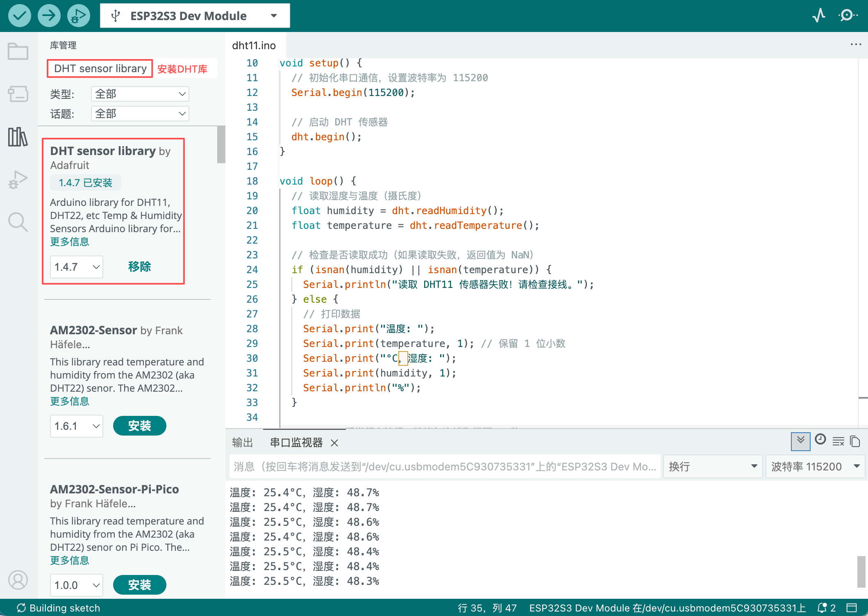The width and height of the screenshot is (868, 616).
Task: Toggle timestamp clock in serial monitor
Action: [x=820, y=440]
